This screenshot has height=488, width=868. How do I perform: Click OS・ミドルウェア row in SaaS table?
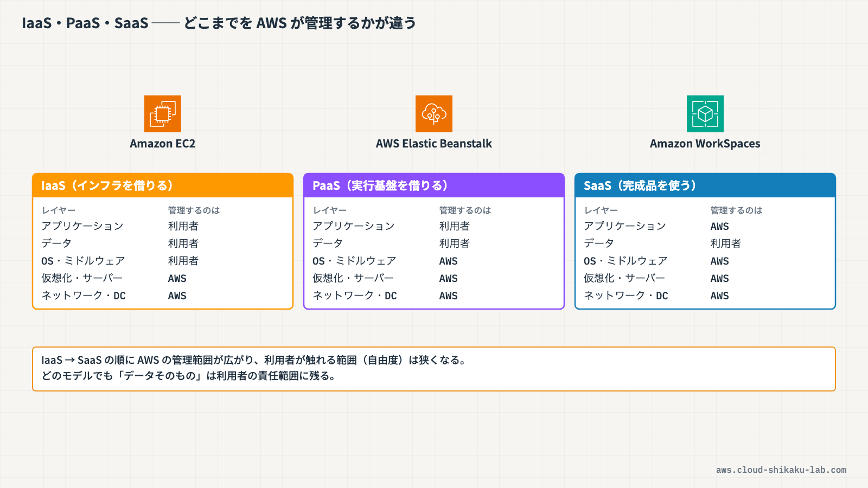(705, 261)
